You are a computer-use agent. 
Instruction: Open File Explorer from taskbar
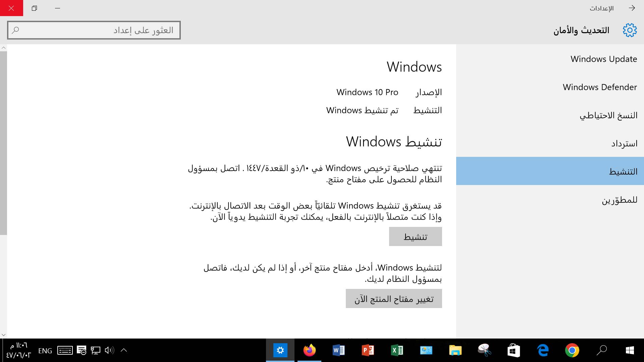pyautogui.click(x=455, y=350)
